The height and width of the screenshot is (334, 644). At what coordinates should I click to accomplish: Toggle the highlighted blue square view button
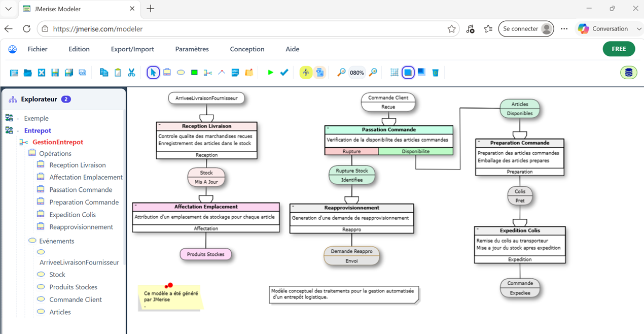[x=408, y=73]
